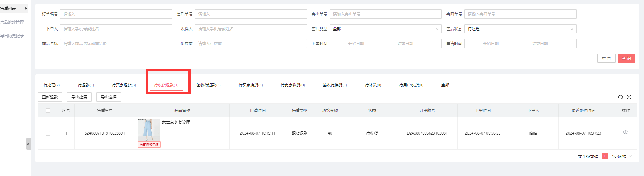Switch to the 待处理(2) tab
The image size is (644, 176).
point(52,85)
